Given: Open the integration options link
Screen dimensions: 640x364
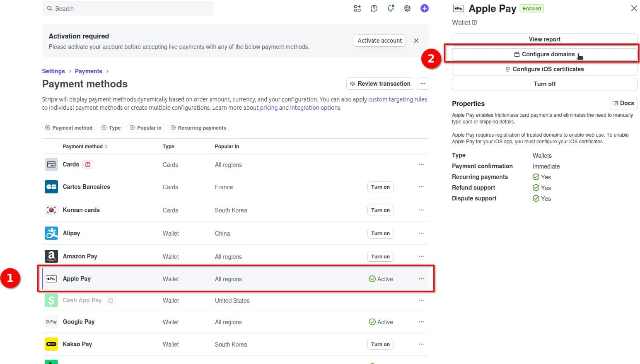Looking at the screenshot, I should pyautogui.click(x=315, y=108).
